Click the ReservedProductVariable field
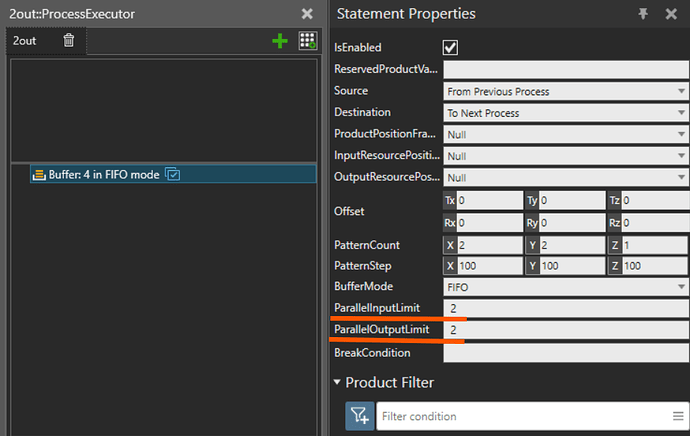The image size is (690, 436). [566, 70]
